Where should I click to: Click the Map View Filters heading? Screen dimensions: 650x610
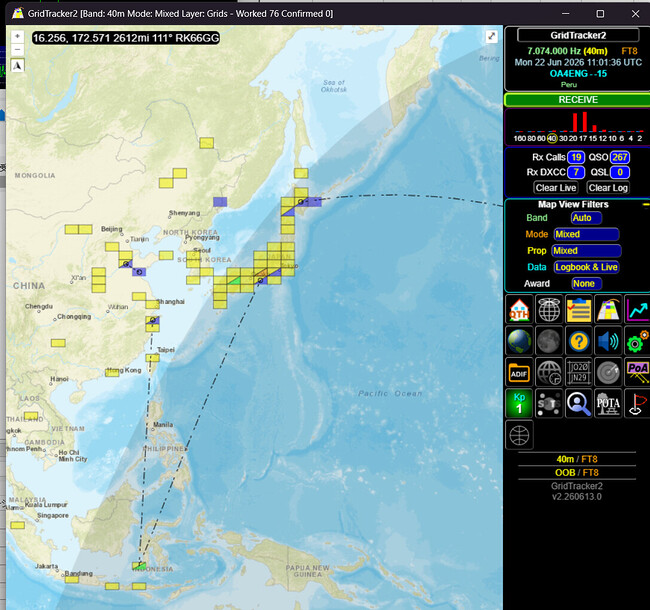[x=573, y=204]
